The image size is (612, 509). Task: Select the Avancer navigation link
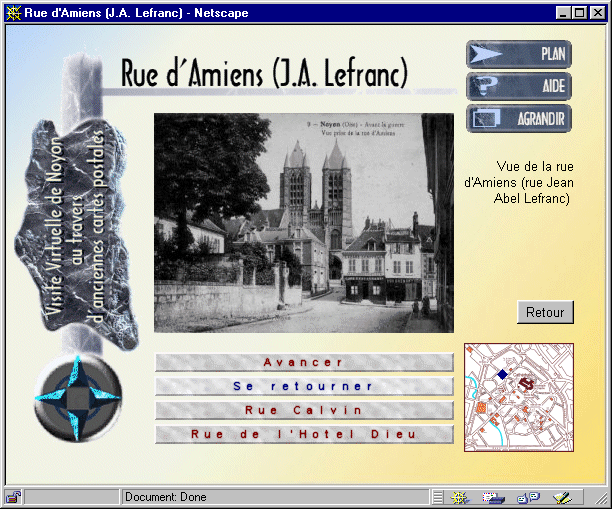(x=304, y=362)
